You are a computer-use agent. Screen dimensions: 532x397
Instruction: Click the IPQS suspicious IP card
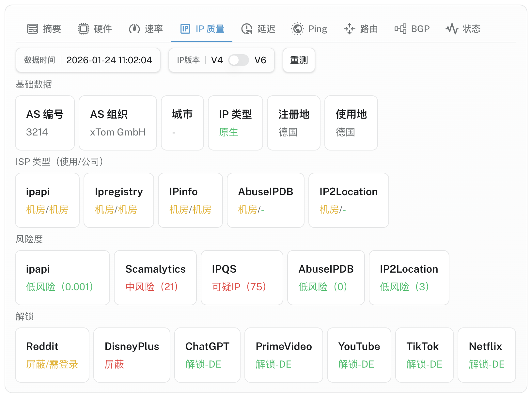tap(242, 278)
